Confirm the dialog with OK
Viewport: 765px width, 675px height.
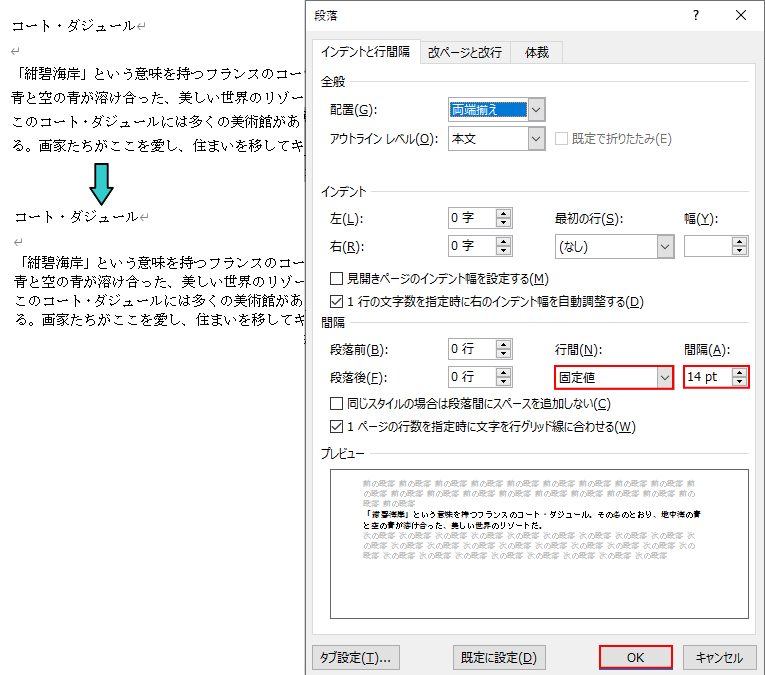coord(635,657)
